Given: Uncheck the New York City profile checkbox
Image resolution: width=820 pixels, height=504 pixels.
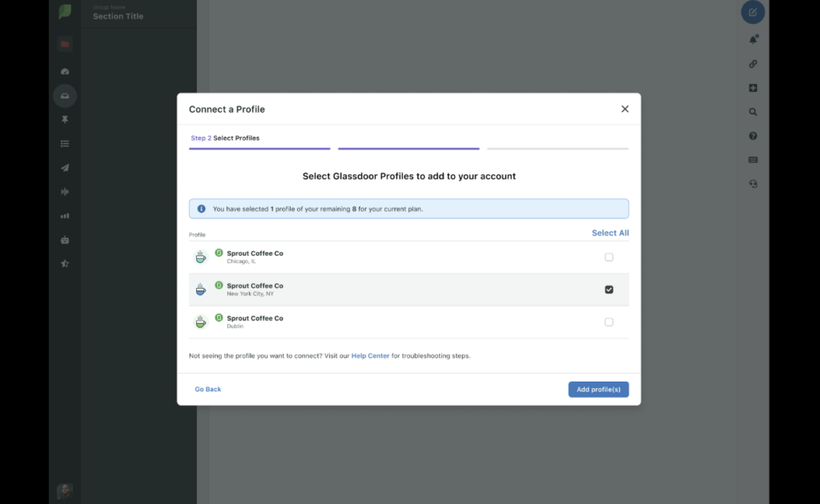Looking at the screenshot, I should click(609, 290).
